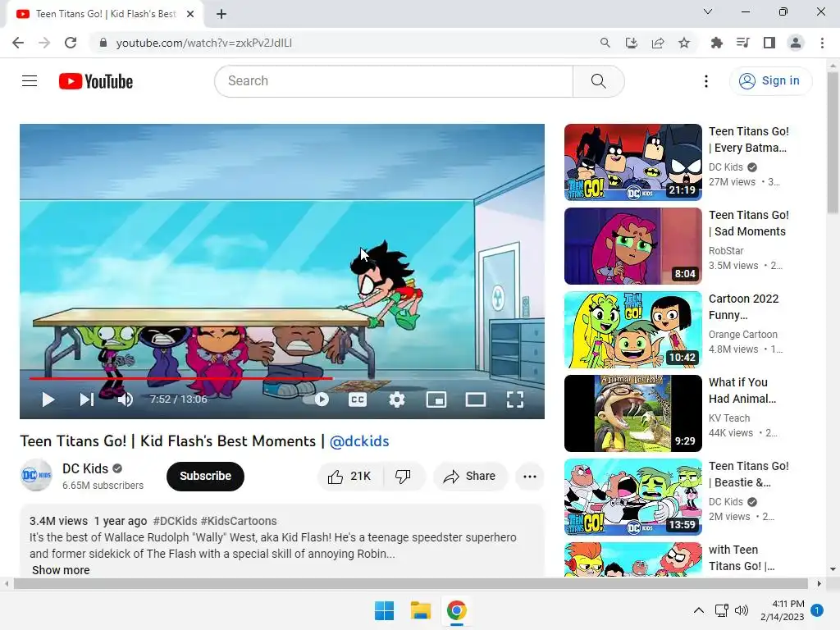Open What if You Had Animal thumbnail
Image resolution: width=840 pixels, height=630 pixels.
point(632,413)
